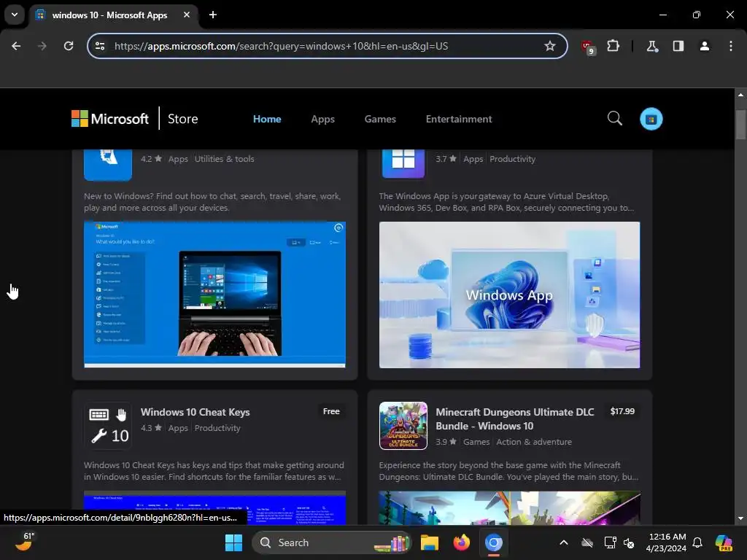Open the Store account avatar

651,119
